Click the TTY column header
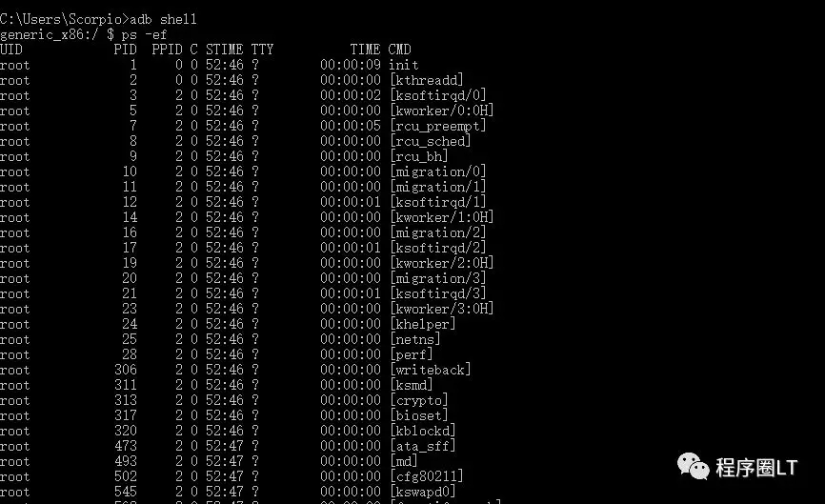Image resolution: width=825 pixels, height=504 pixels. coord(262,50)
